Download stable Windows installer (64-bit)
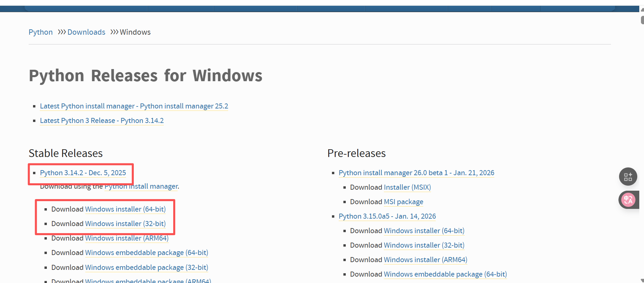644x283 pixels. tap(125, 209)
